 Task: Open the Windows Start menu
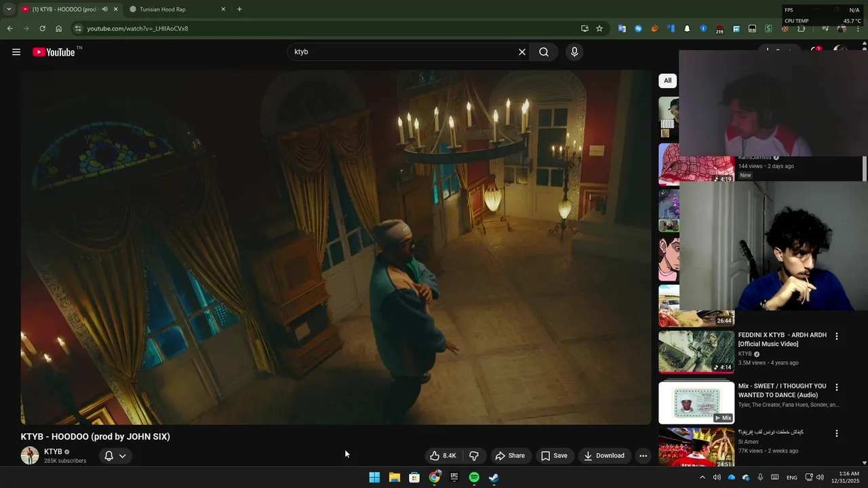click(x=374, y=477)
